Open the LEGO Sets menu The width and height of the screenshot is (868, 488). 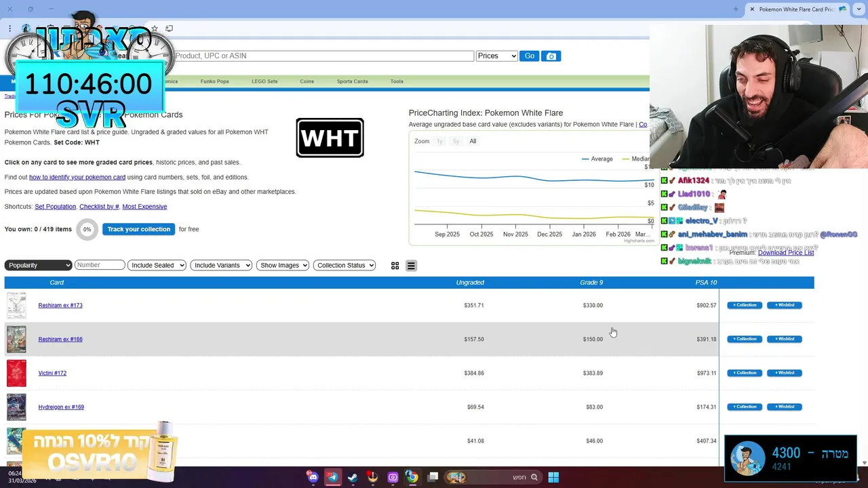pyautogui.click(x=264, y=81)
